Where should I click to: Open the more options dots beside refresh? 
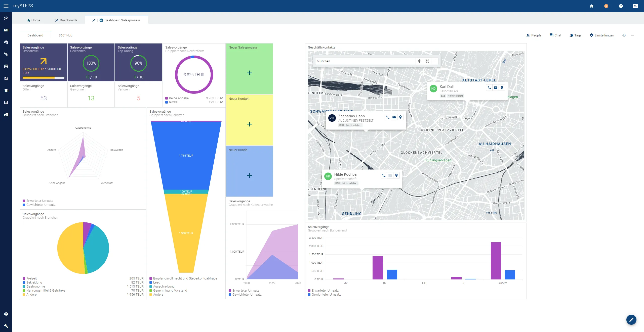(633, 35)
